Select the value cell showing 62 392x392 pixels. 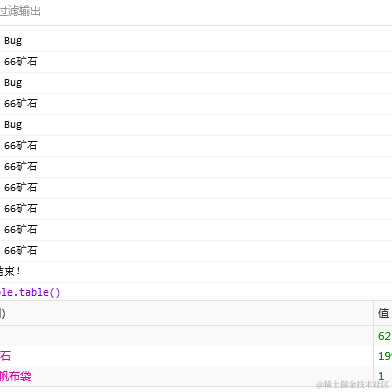[x=383, y=336]
